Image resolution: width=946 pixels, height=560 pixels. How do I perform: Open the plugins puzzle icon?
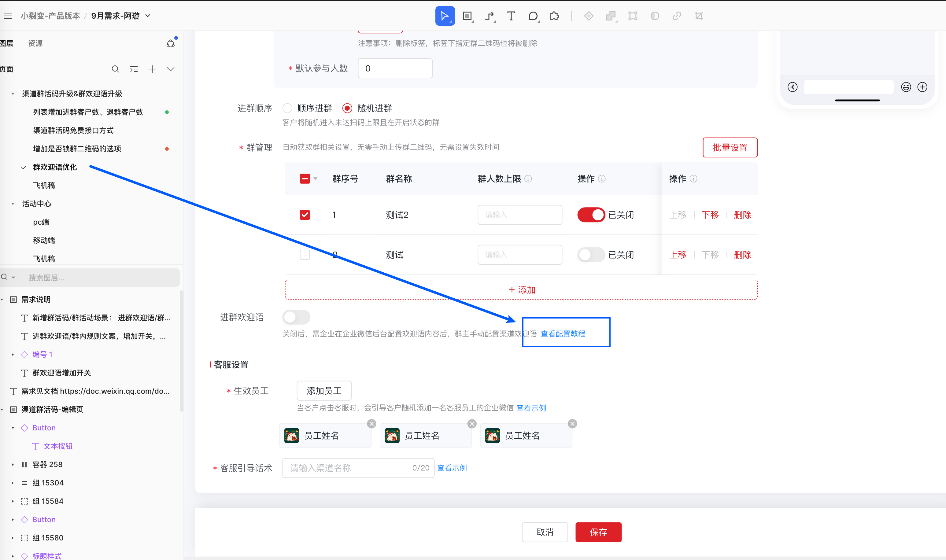[x=554, y=16]
